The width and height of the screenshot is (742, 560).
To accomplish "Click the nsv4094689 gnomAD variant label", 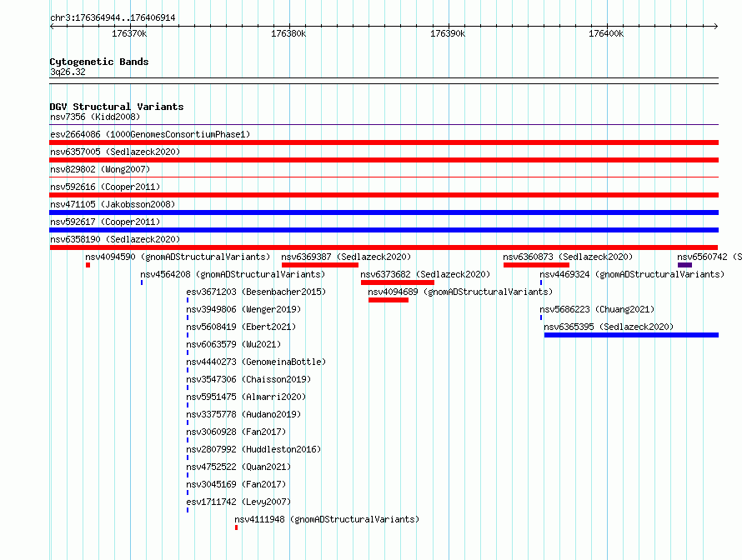I will coord(460,292).
